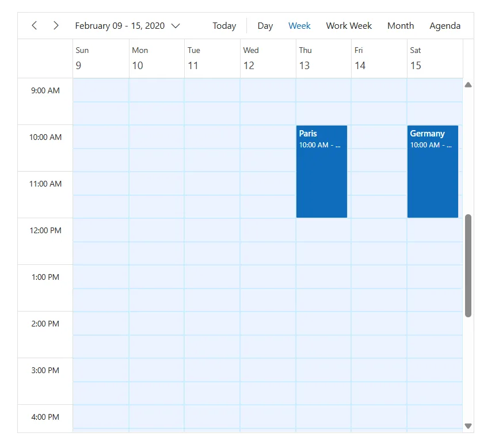Open the Germany appointment on Saturday
The image size is (499, 448).
pyautogui.click(x=432, y=171)
